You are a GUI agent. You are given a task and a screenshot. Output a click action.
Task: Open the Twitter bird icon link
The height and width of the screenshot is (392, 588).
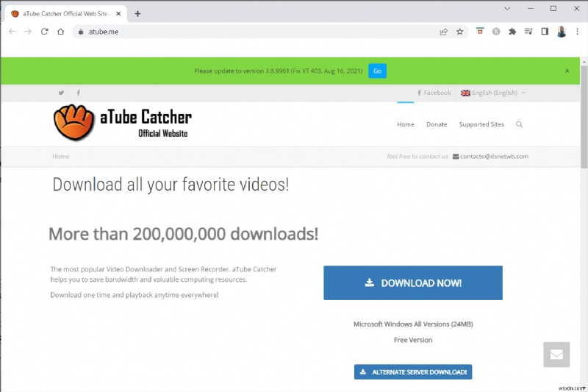click(x=61, y=93)
